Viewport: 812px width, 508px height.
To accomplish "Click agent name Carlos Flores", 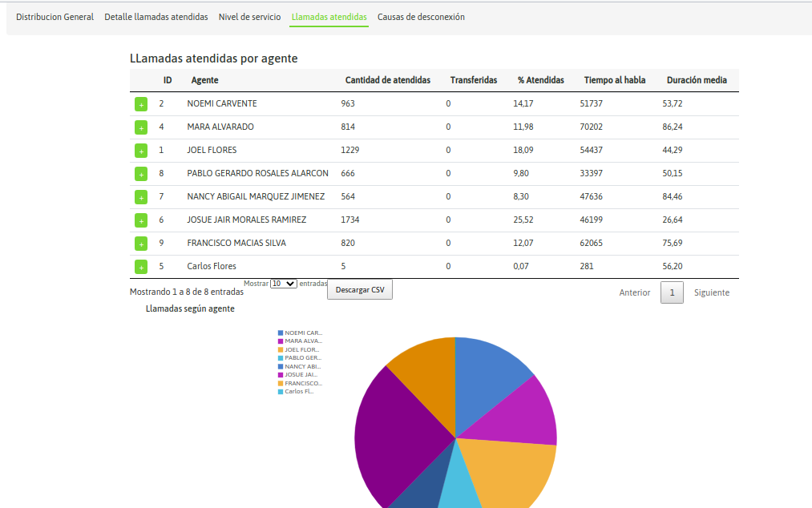I will pyautogui.click(x=212, y=266).
